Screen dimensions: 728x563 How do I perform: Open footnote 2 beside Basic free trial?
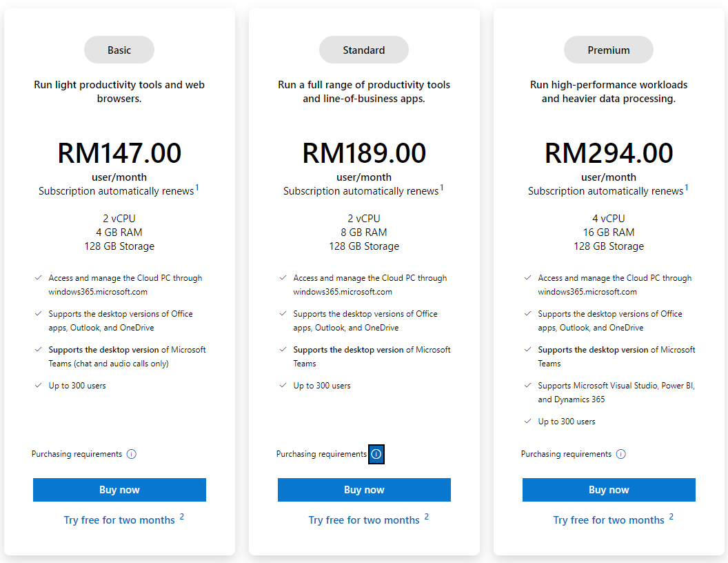pyautogui.click(x=182, y=517)
